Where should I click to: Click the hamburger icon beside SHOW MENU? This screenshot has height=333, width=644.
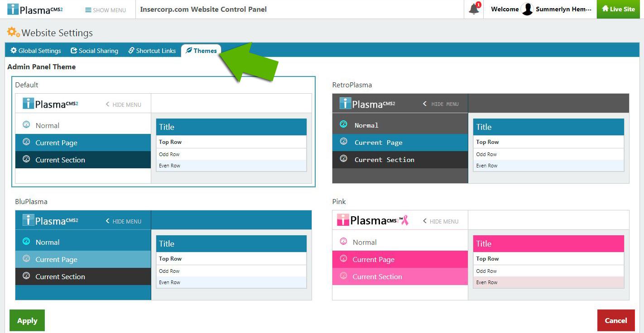pos(88,10)
